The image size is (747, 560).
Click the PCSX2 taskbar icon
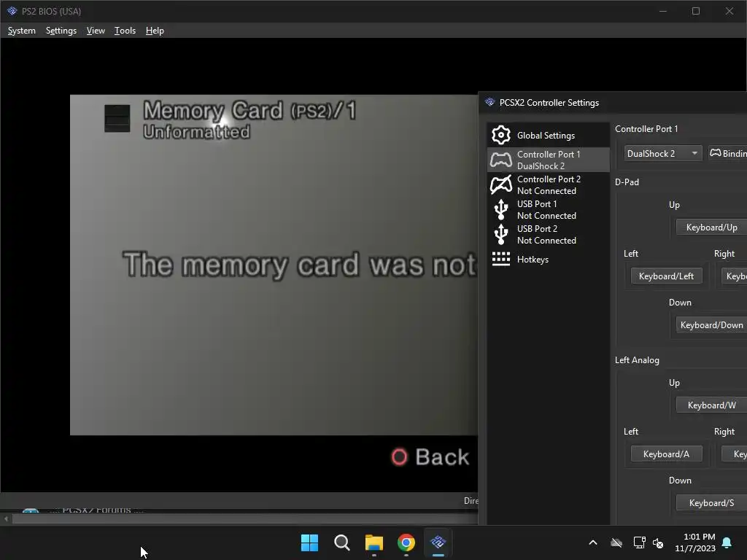coord(438,542)
